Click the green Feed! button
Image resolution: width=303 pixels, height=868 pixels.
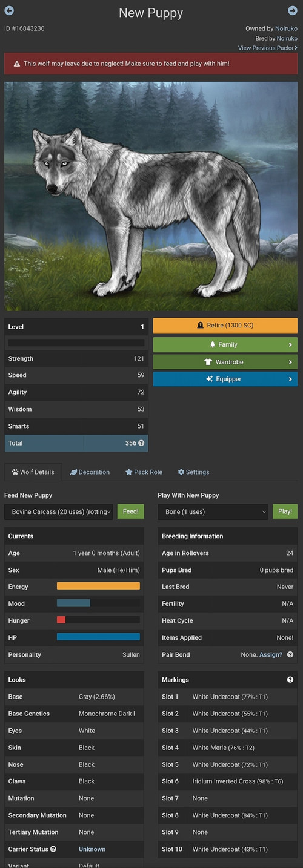tap(130, 511)
